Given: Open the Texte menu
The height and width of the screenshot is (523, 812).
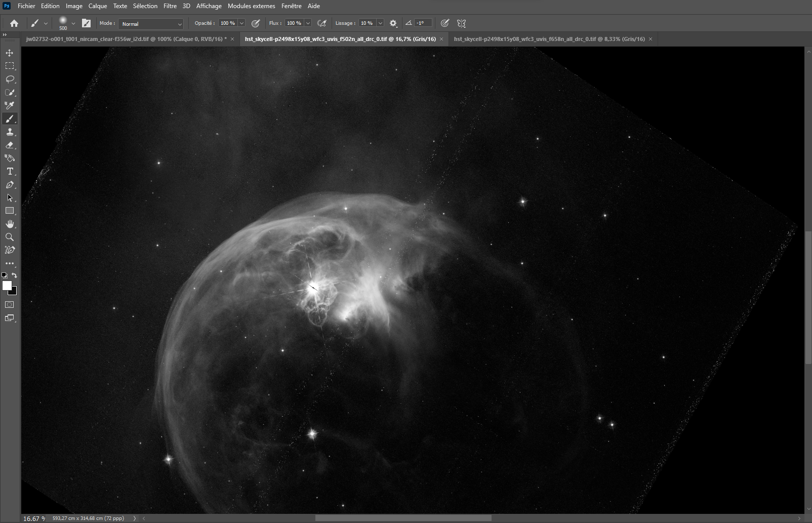Looking at the screenshot, I should coord(120,6).
